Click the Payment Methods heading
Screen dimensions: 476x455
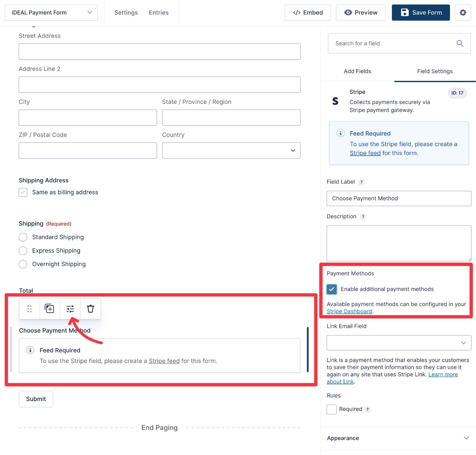tap(350, 274)
